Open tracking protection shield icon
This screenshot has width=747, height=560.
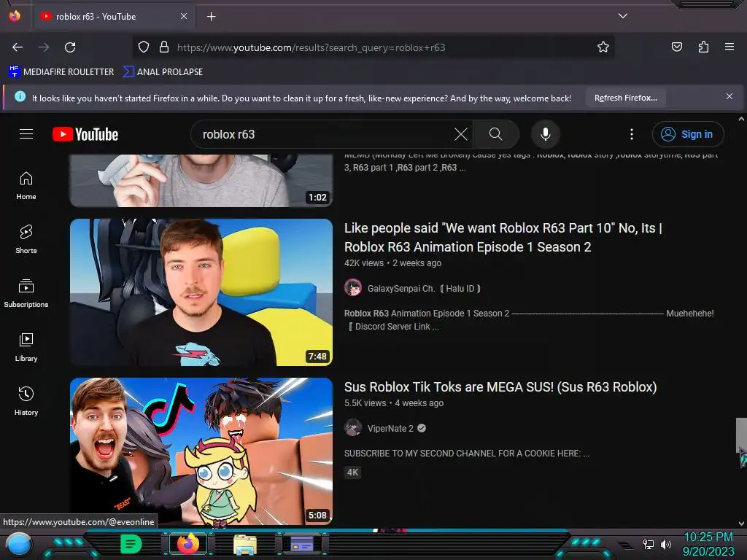144,47
